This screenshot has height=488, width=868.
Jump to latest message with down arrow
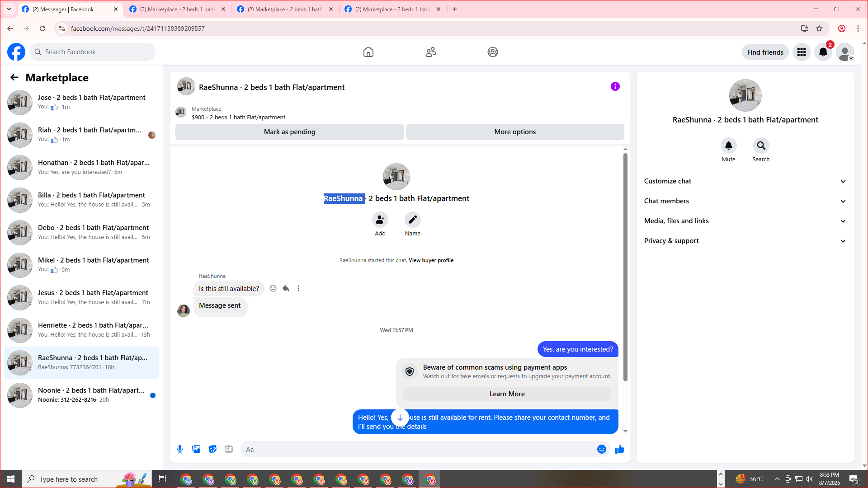click(400, 418)
